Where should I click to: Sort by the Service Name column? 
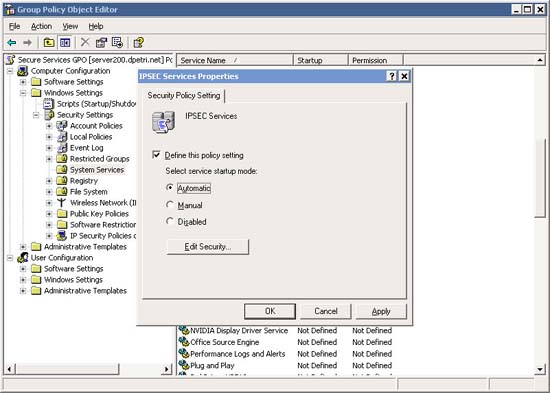[x=235, y=60]
